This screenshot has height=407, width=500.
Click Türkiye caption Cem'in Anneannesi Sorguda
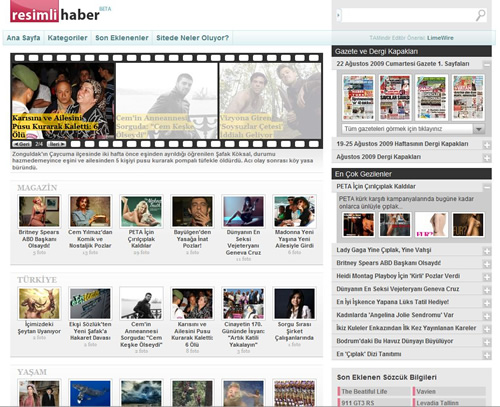(x=141, y=334)
